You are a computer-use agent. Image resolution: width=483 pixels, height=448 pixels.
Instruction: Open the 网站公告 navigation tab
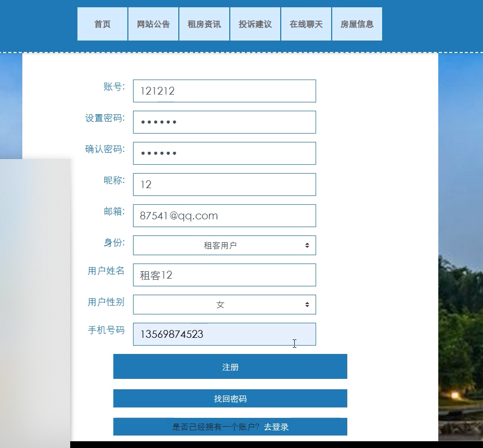153,24
